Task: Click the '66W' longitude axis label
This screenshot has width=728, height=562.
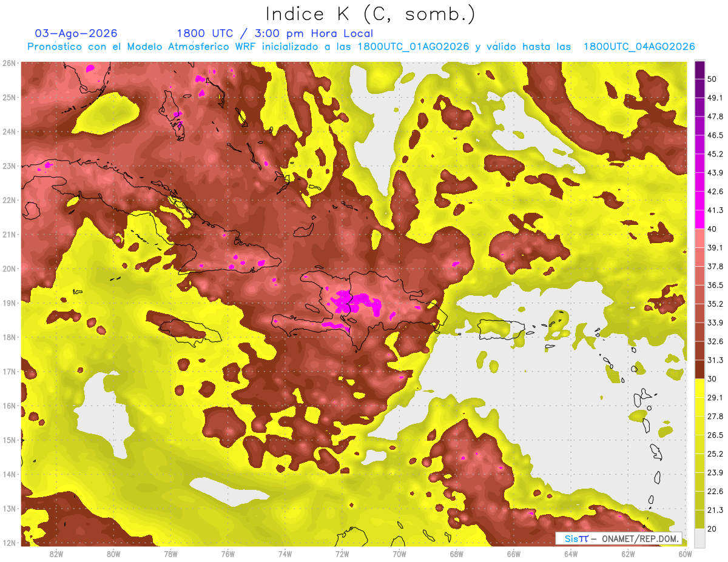Action: click(513, 554)
